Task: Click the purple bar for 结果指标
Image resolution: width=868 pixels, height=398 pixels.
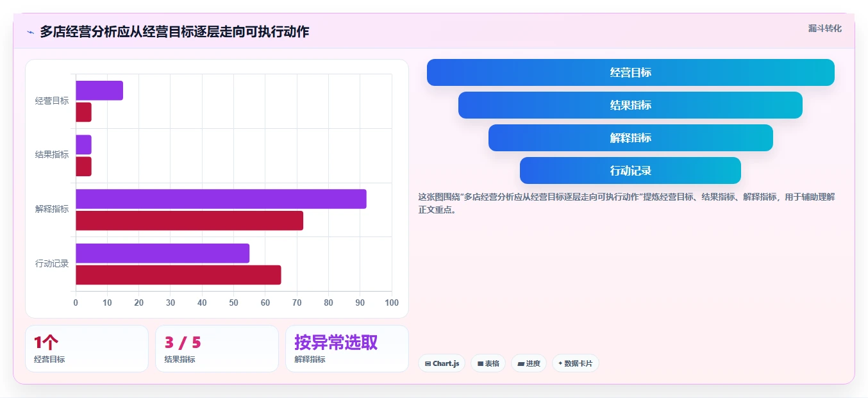Action: (x=83, y=145)
